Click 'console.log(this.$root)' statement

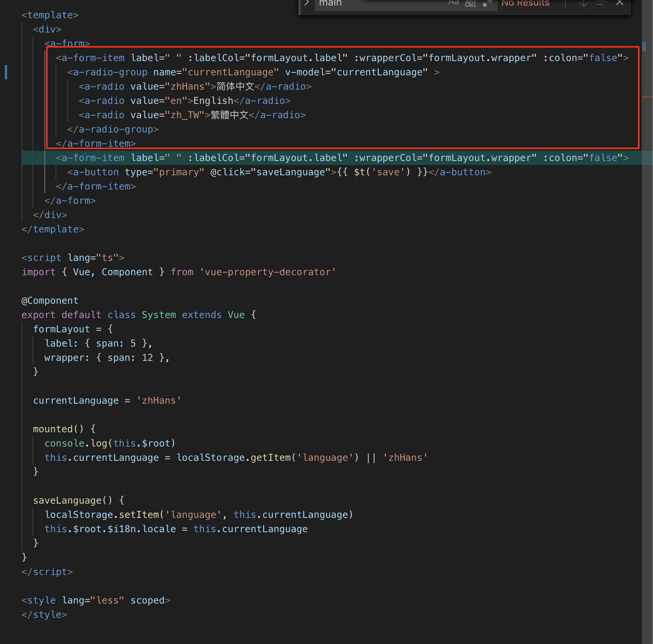pyautogui.click(x=110, y=443)
